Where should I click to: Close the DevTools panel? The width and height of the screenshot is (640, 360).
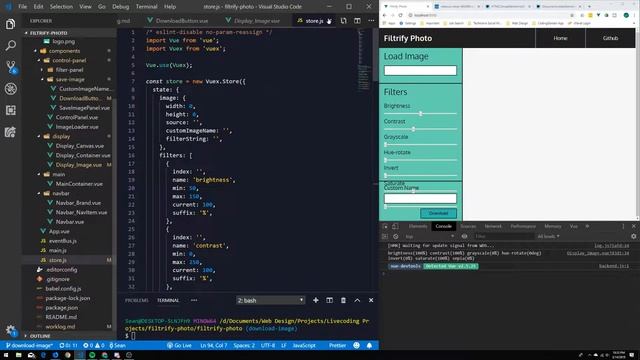coord(633,226)
